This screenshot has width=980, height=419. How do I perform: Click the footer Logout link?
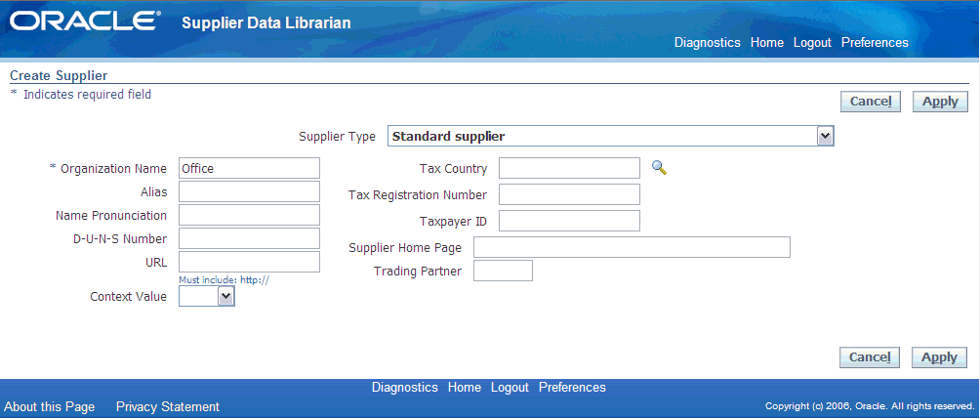point(510,387)
